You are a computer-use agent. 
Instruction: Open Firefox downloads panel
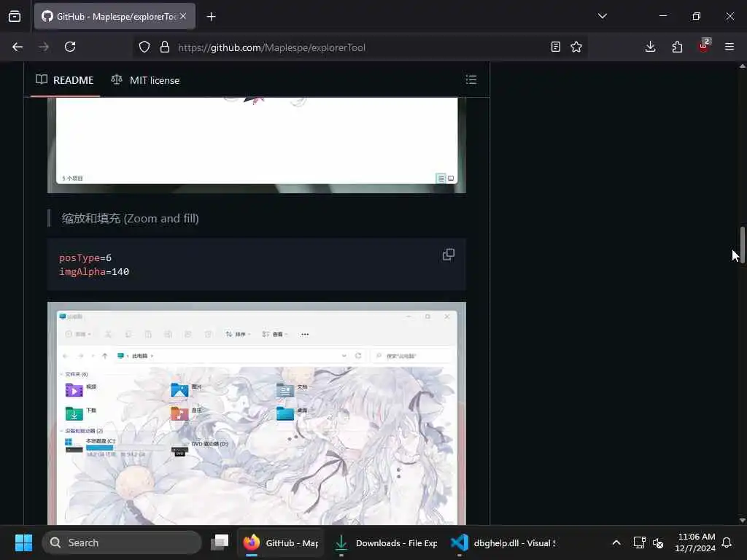click(x=650, y=47)
